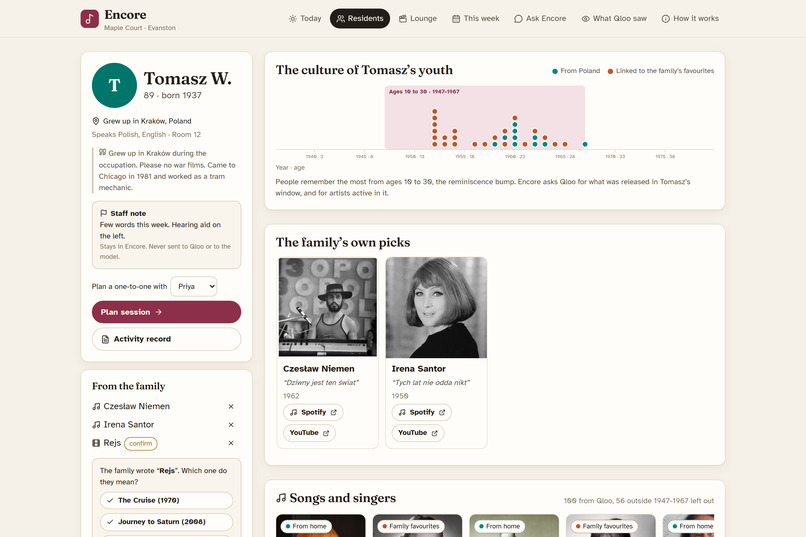Viewport: 806px width, 537px height.
Task: Click the 'Ages 10 to 30 · 1947-1967' chart label
Action: [424, 91]
